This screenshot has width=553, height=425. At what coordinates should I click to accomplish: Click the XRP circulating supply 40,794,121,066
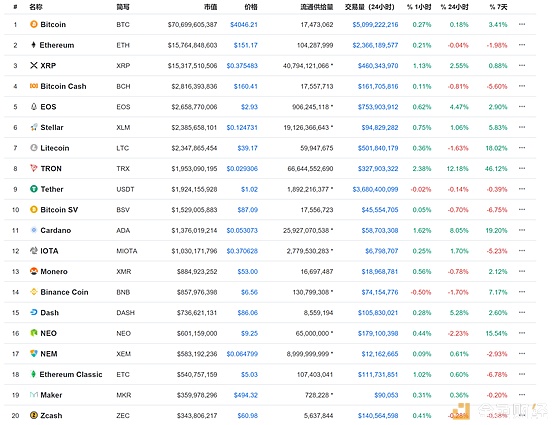click(x=306, y=66)
